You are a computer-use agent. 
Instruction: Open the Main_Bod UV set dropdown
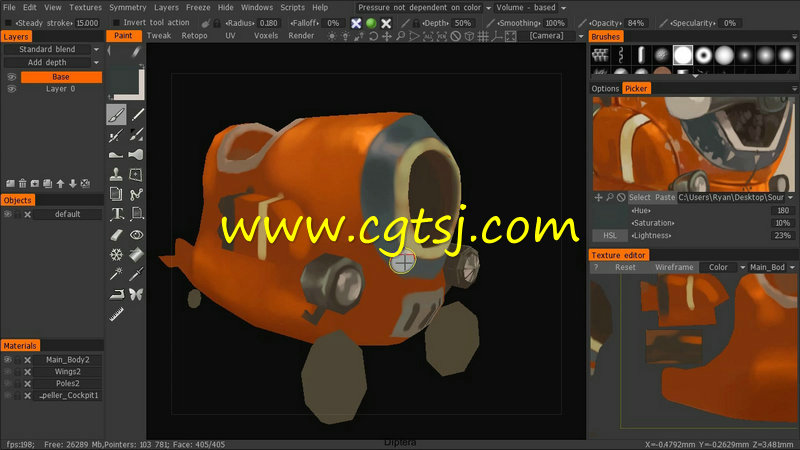[792, 267]
